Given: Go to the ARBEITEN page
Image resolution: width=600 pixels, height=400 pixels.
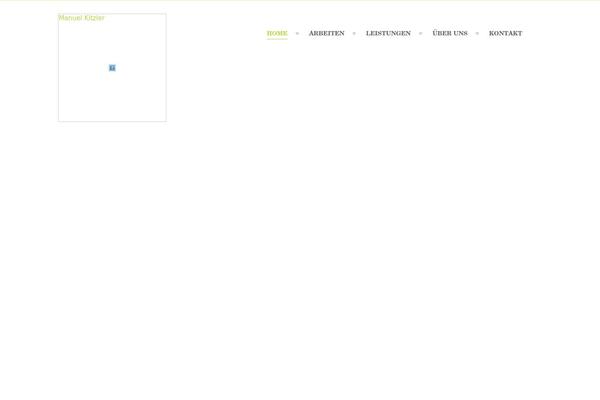Looking at the screenshot, I should pyautogui.click(x=326, y=33).
